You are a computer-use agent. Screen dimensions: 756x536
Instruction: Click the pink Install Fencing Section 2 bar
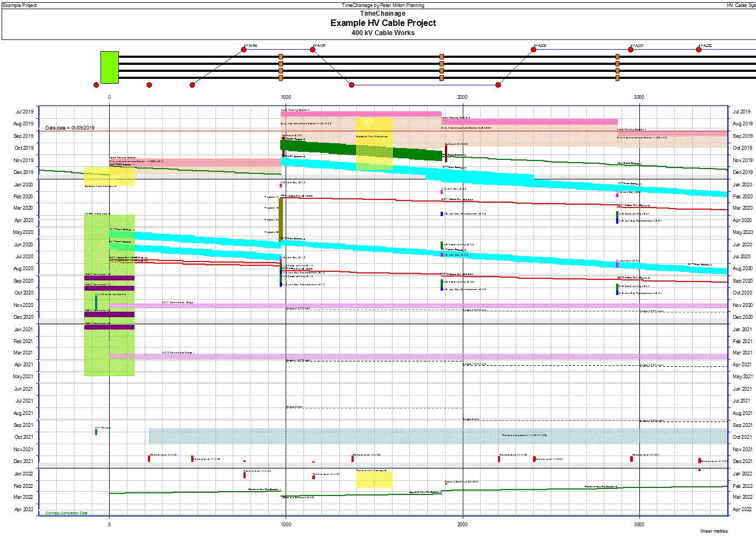pyautogui.click(x=361, y=114)
